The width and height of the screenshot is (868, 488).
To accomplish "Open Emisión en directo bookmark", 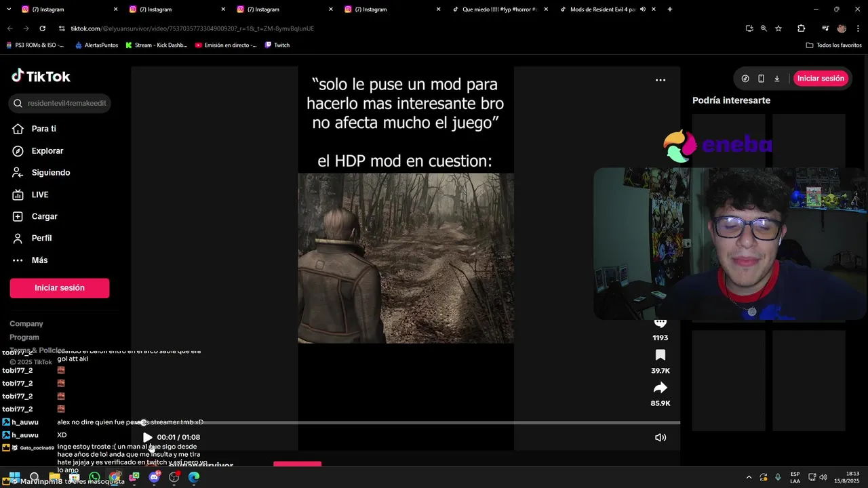I will pyautogui.click(x=226, y=45).
